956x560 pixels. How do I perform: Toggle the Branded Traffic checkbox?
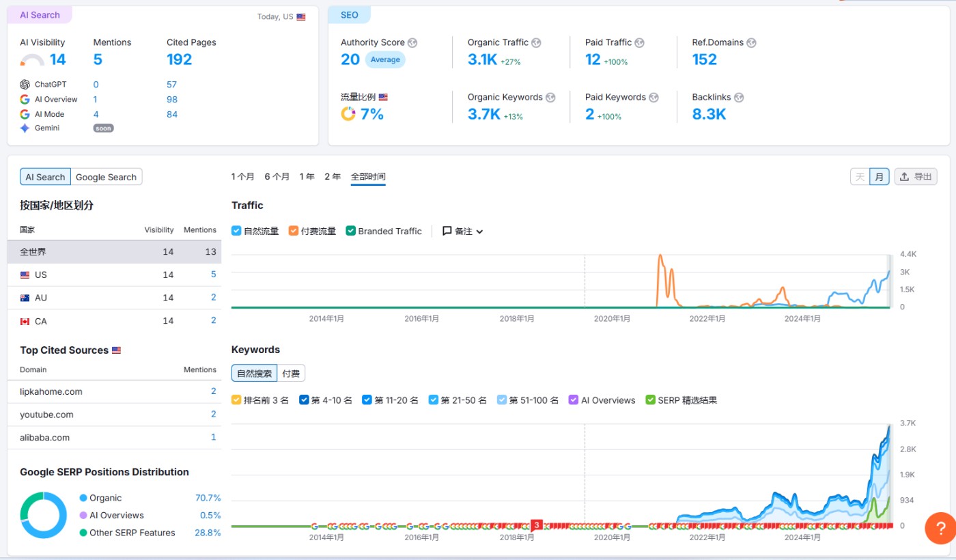point(351,231)
